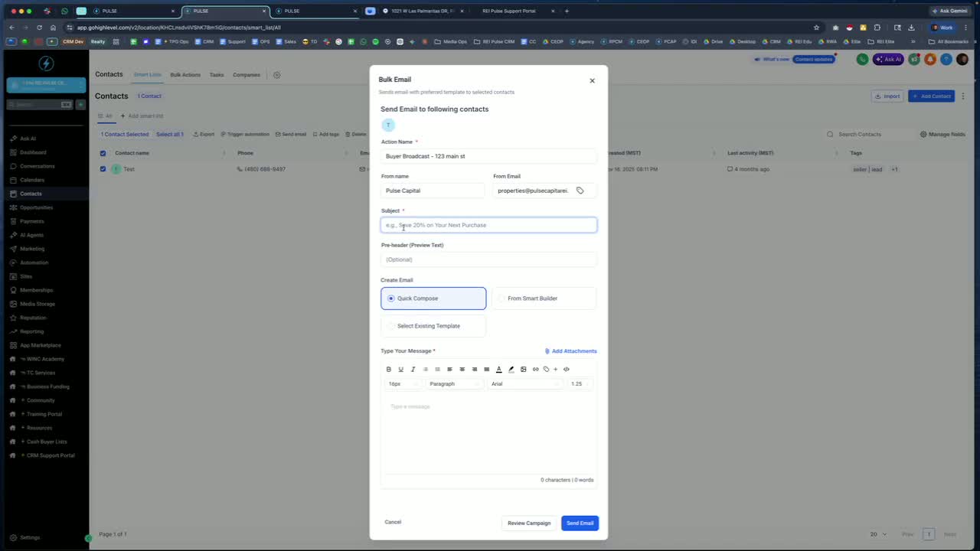This screenshot has width=980, height=551.
Task: Select the Quick Compose option
Action: 433,298
